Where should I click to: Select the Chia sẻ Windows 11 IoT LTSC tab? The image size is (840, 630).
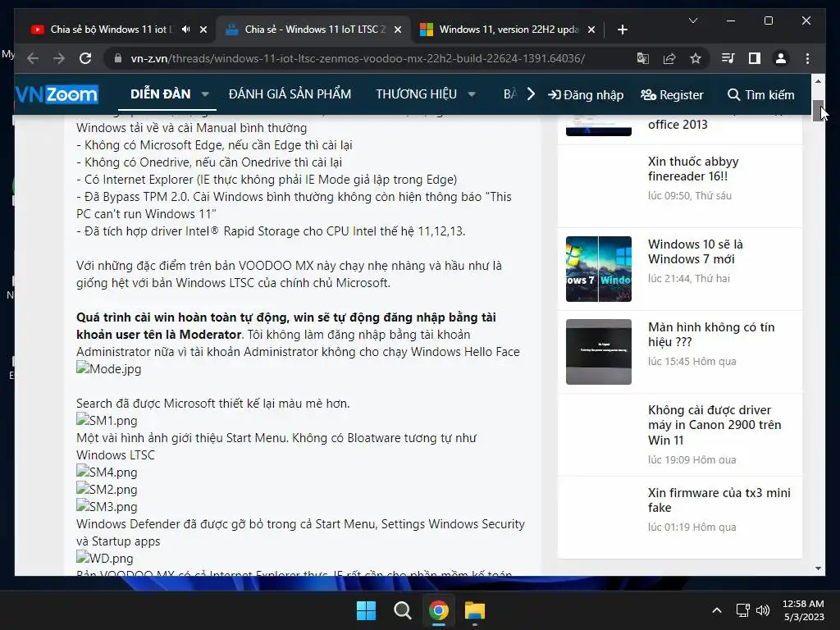click(314, 30)
